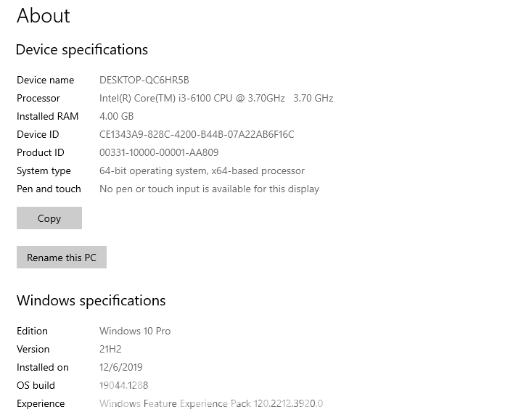Click the Pen and touch value text
The image size is (505, 420).
[209, 189]
